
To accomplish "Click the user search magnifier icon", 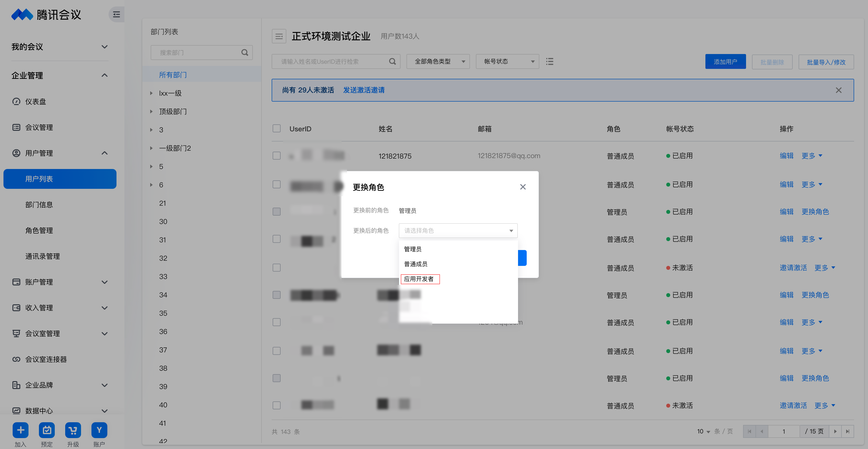I will tap(392, 61).
